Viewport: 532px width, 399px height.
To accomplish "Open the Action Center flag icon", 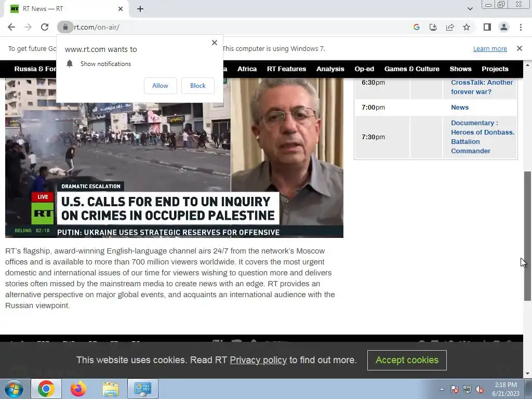I will point(455,389).
